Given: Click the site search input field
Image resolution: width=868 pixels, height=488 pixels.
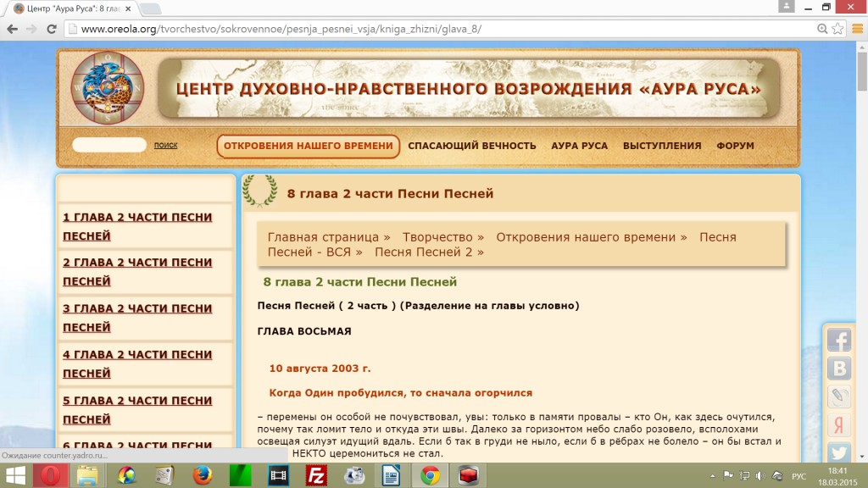Looking at the screenshot, I should [109, 145].
